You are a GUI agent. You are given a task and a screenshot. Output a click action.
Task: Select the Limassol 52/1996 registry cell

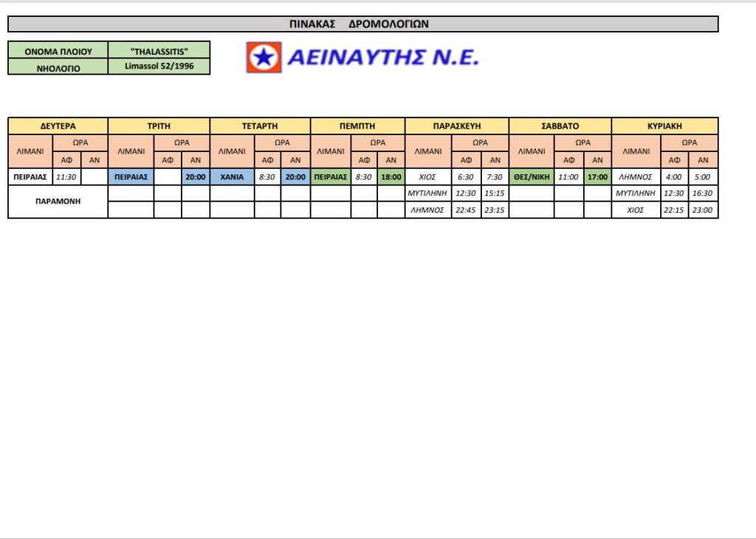(159, 66)
